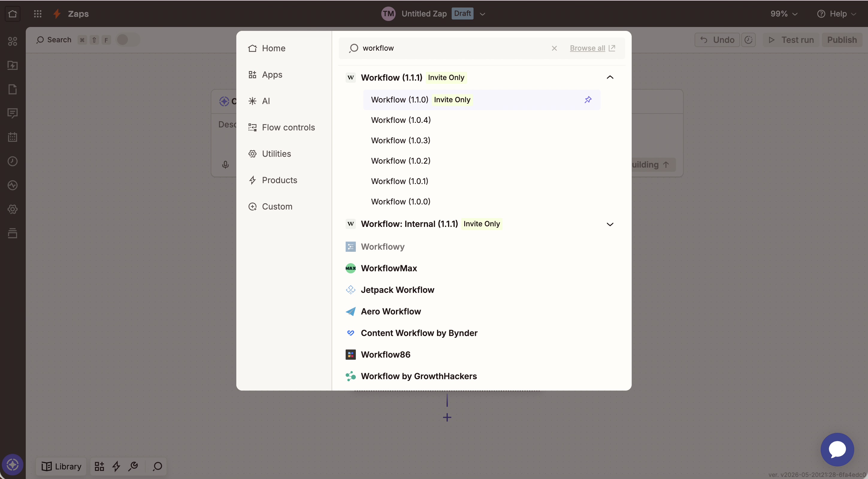This screenshot has height=479, width=868.
Task: Open the left sidebar Zap file icon
Action: pos(13,65)
